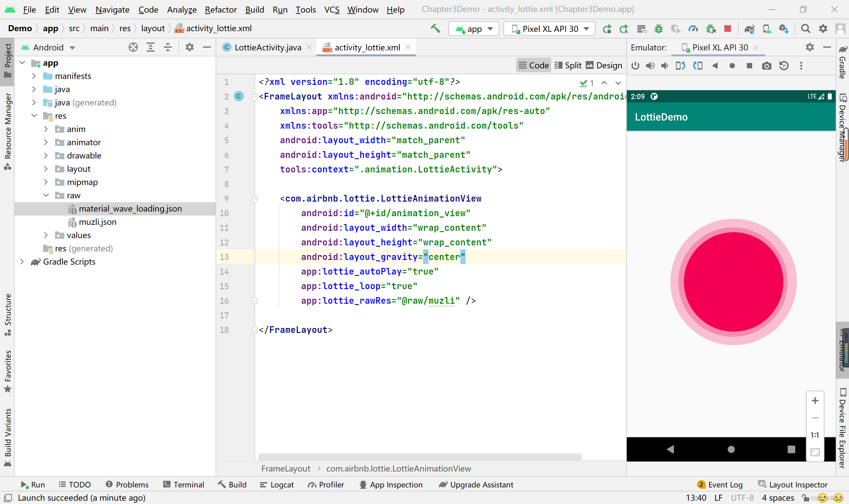Open the Refactor menu
The image size is (849, 504).
point(221,10)
